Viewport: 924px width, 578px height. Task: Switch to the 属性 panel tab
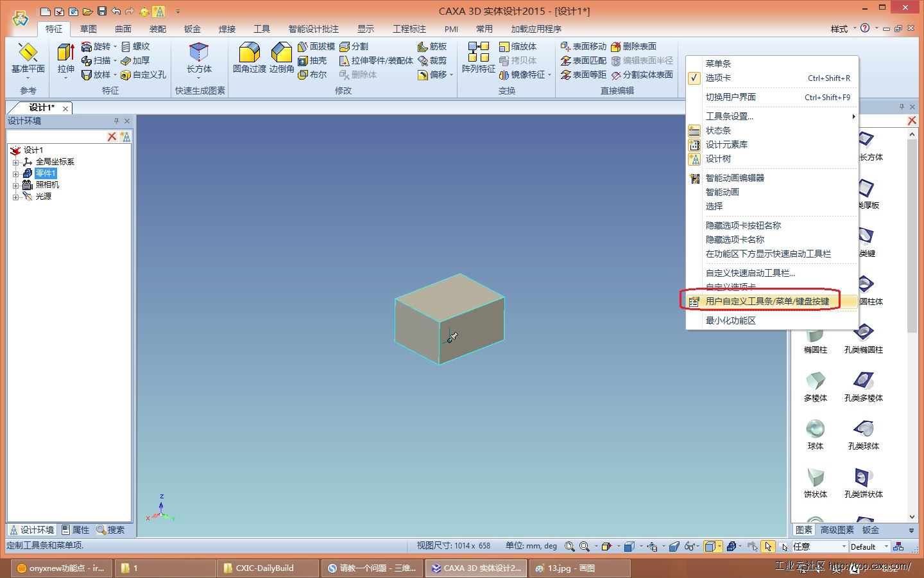[x=76, y=530]
